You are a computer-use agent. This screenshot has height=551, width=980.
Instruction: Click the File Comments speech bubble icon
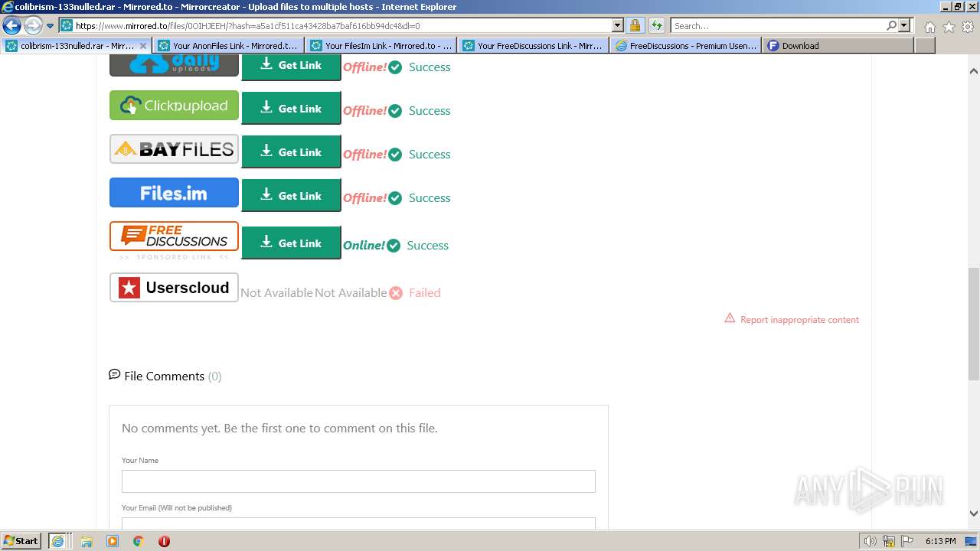tap(115, 375)
